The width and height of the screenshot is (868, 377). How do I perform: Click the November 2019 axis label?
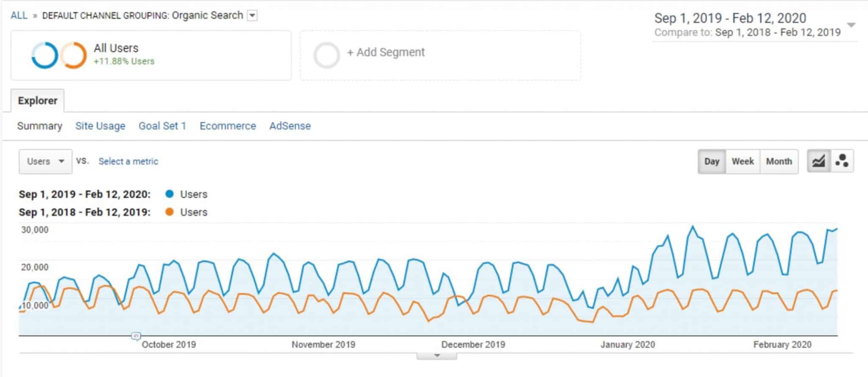(x=323, y=345)
